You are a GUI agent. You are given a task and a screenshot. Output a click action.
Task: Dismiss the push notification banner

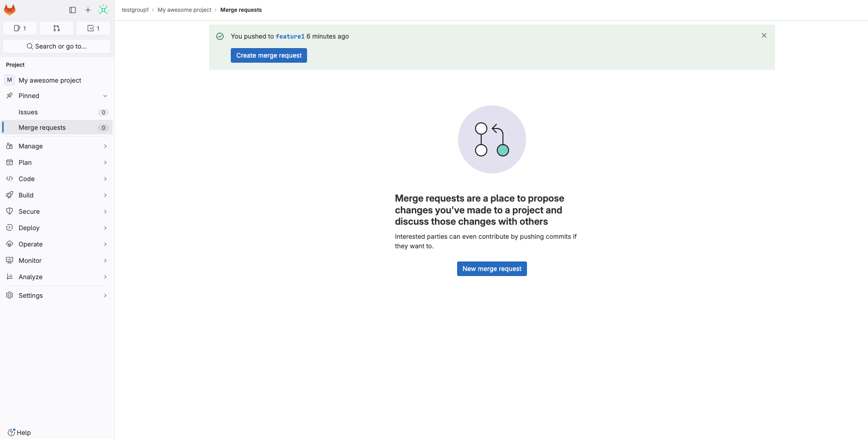(x=764, y=35)
